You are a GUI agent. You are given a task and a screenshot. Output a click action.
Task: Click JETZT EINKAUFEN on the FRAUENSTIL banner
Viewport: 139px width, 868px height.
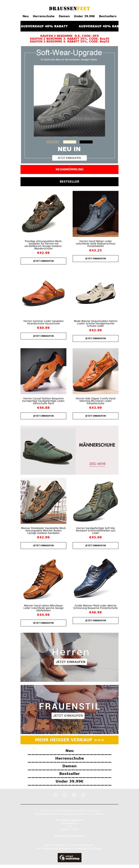click(x=68, y=715)
